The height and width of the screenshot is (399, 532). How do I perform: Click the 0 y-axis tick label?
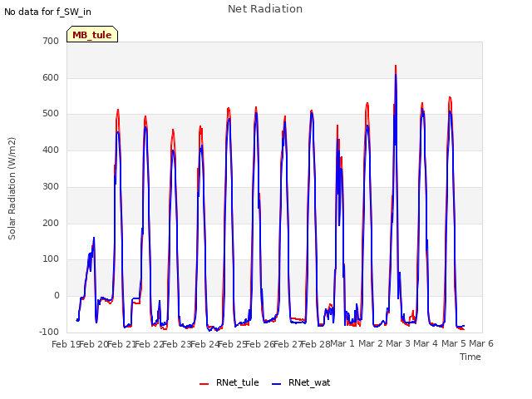(57, 296)
